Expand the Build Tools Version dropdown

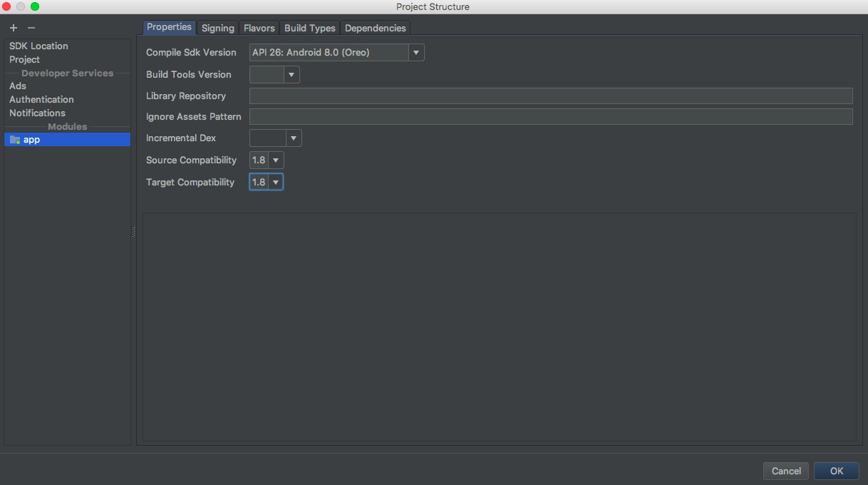point(291,73)
